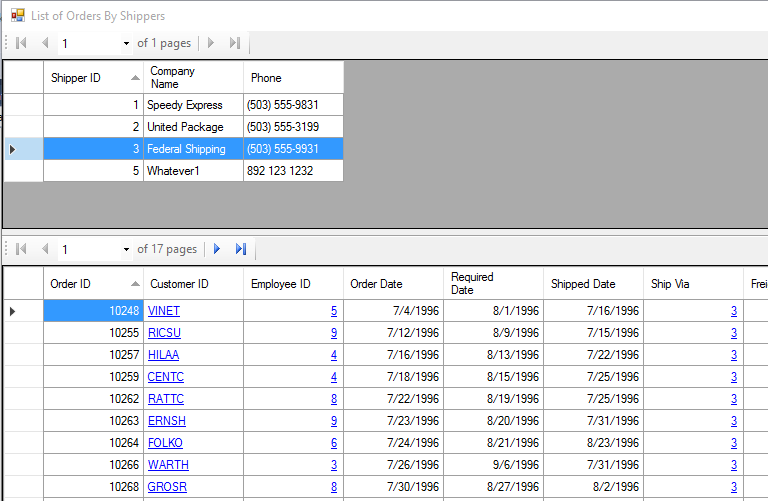The height and width of the screenshot is (501, 768).
Task: Open customer link CENTC
Action: point(166,377)
